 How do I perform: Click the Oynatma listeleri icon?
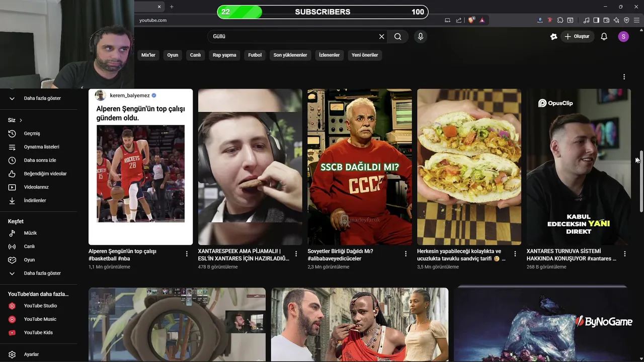pyautogui.click(x=12, y=147)
